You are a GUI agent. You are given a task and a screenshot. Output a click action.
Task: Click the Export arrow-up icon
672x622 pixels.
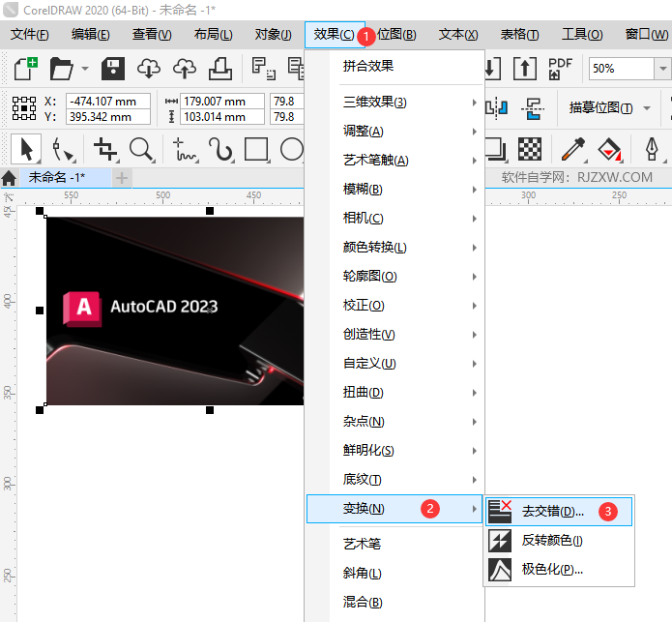(525, 69)
